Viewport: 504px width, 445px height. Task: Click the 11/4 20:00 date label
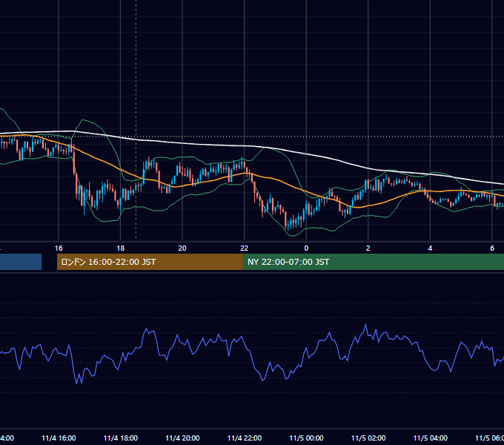(182, 438)
